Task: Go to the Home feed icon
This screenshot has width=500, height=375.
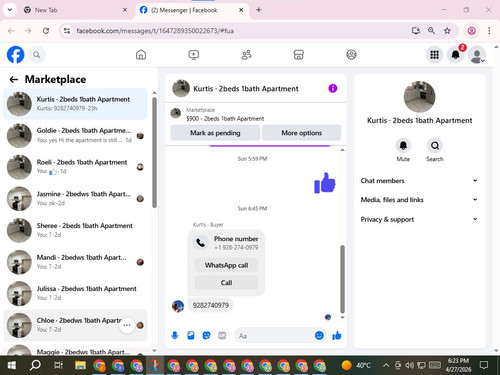Action: tap(141, 55)
